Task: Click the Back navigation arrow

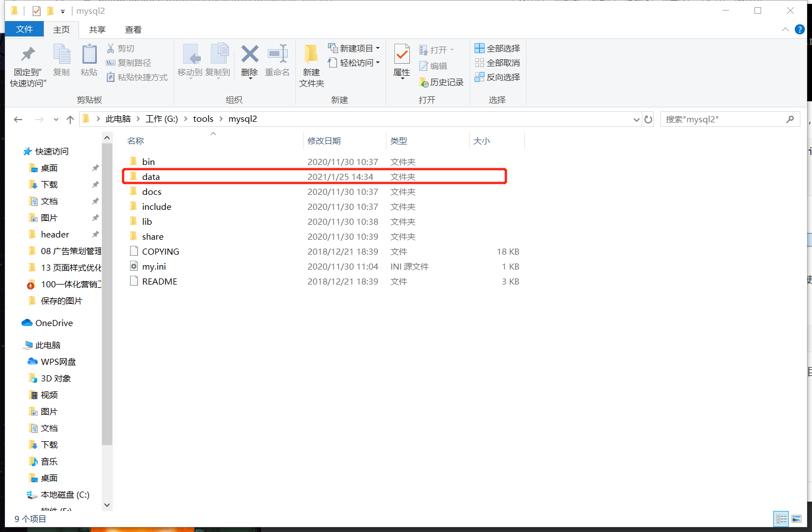Action: pos(18,120)
